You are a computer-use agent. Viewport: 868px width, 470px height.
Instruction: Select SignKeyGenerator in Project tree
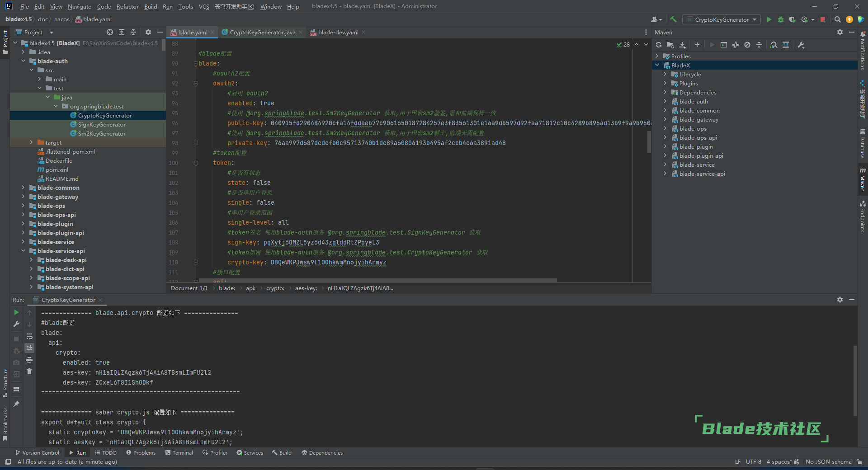point(102,124)
